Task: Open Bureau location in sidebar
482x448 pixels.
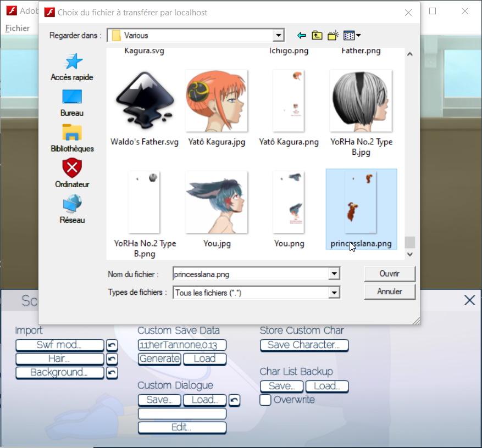Action: (x=72, y=103)
